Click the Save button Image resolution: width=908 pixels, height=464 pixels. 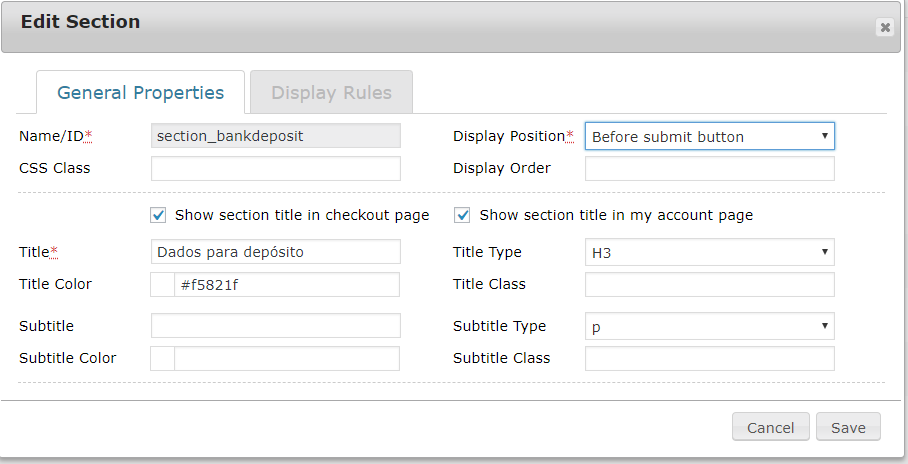[848, 428]
